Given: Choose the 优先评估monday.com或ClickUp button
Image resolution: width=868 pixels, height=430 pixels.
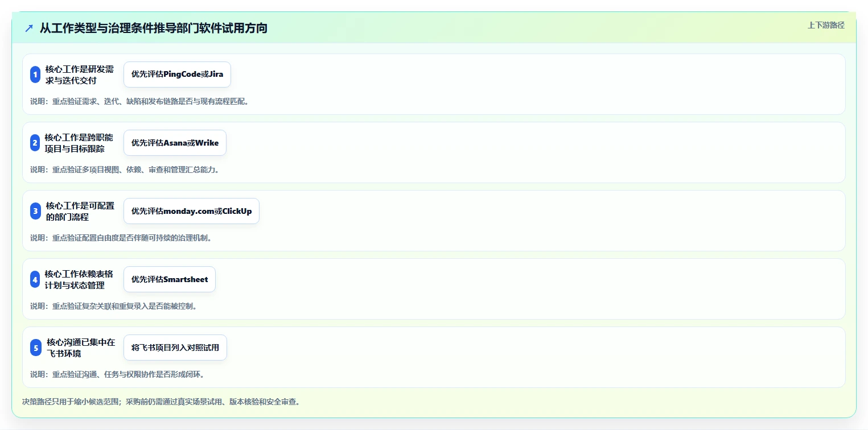Looking at the screenshot, I should pos(191,211).
